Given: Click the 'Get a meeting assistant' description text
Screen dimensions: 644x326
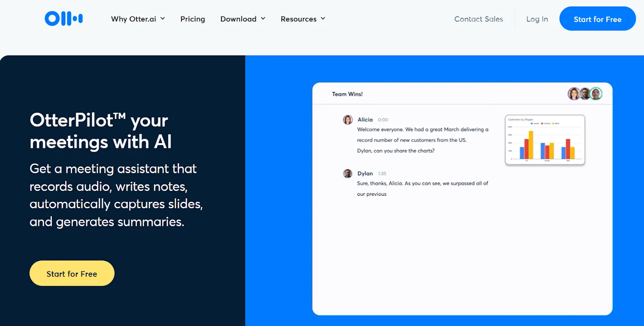Looking at the screenshot, I should tap(116, 195).
